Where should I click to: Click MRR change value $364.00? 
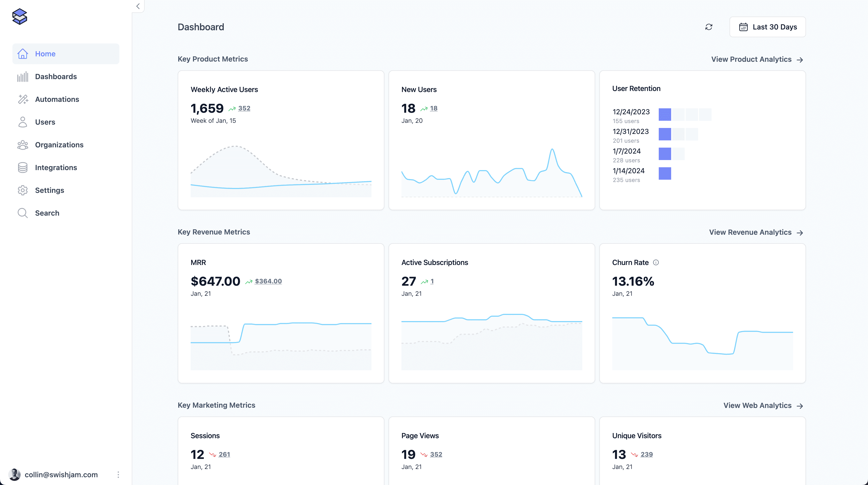click(x=268, y=281)
